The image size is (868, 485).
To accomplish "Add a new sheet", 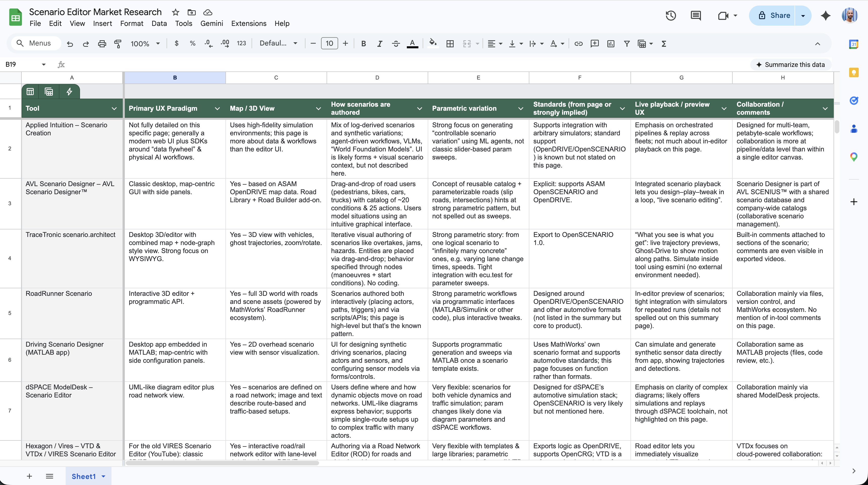I will coord(29,476).
